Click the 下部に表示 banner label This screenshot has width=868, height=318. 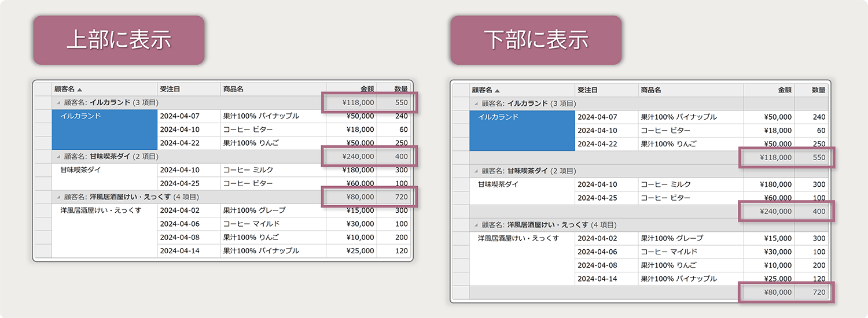pyautogui.click(x=536, y=40)
